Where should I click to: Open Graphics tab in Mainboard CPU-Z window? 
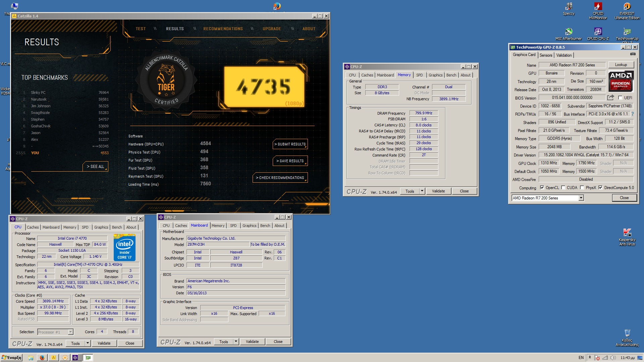click(249, 226)
